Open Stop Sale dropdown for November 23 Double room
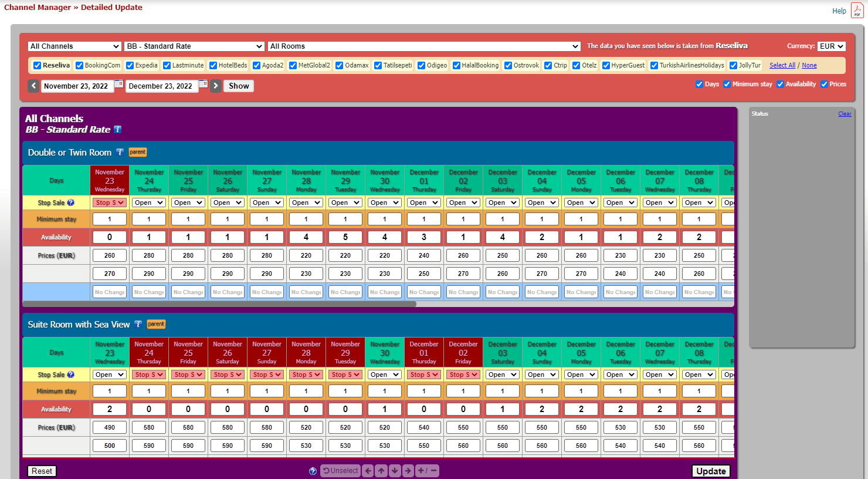This screenshot has height=479, width=868. tap(110, 203)
